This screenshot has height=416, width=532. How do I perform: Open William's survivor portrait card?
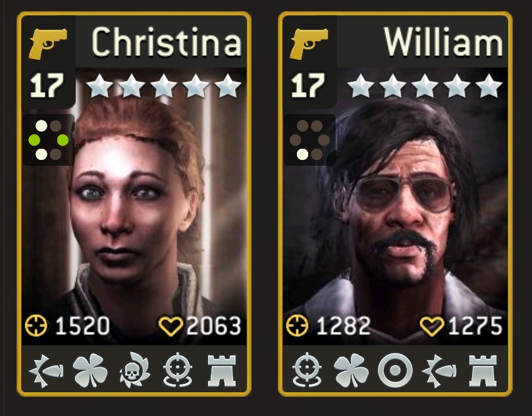[x=395, y=203]
